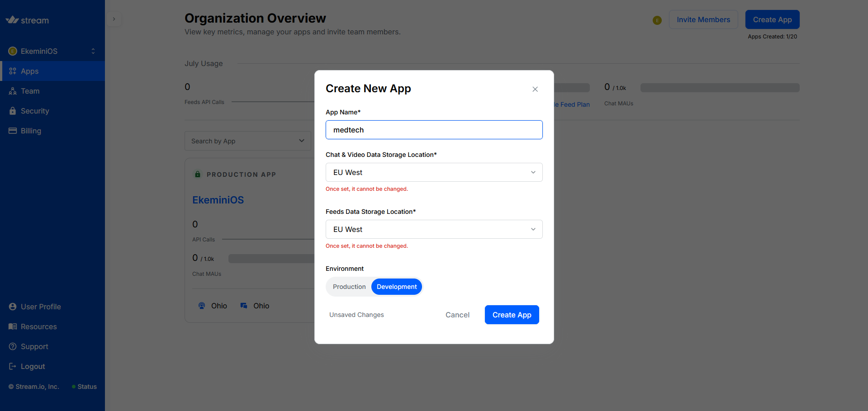
Task: Click Create App button in dialog
Action: (511, 315)
